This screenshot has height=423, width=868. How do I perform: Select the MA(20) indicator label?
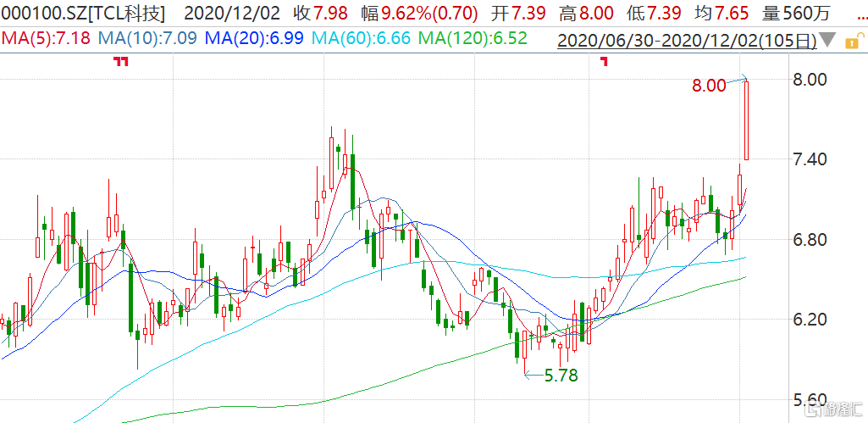click(257, 39)
